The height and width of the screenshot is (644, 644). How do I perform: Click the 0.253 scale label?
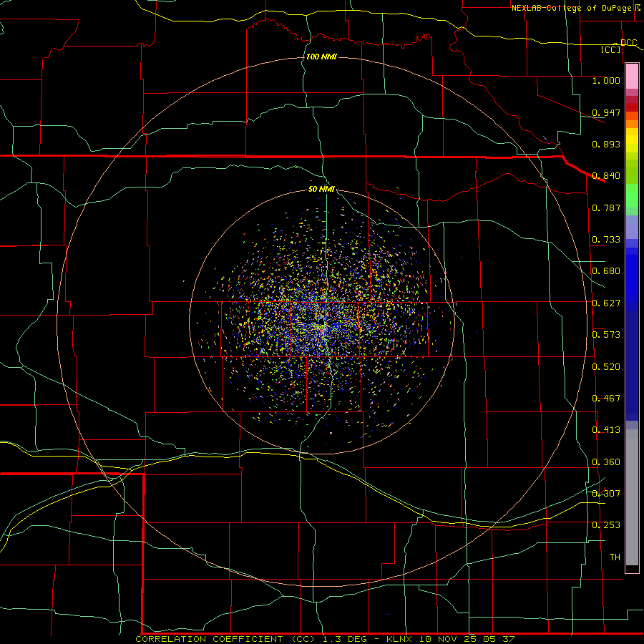[x=606, y=525]
